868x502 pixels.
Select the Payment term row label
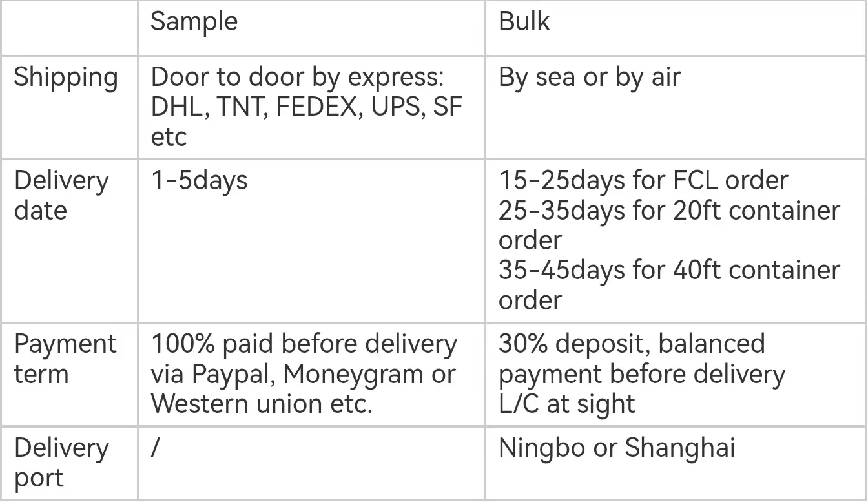[x=65, y=359]
